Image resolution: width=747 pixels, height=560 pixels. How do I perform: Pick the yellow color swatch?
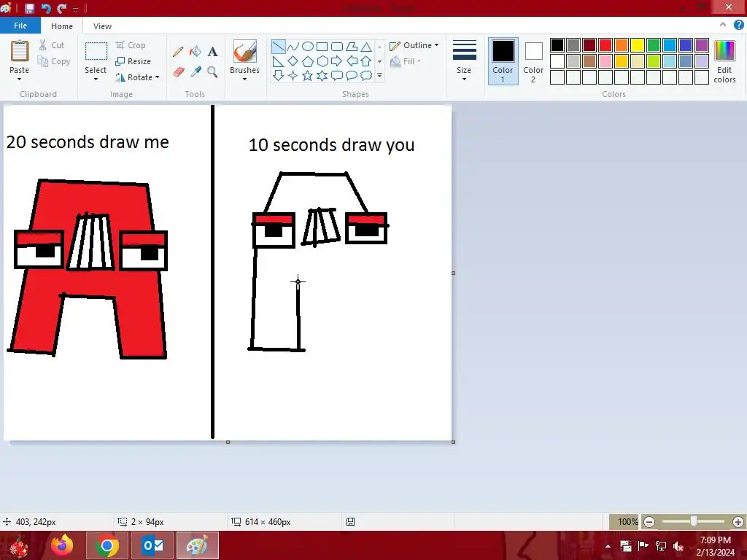tap(638, 45)
